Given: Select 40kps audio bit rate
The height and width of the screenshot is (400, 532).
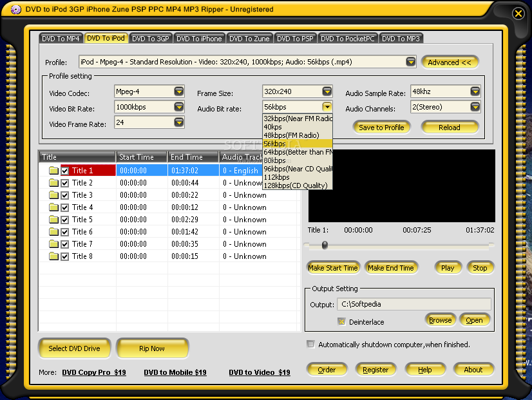Looking at the screenshot, I should click(x=298, y=127).
